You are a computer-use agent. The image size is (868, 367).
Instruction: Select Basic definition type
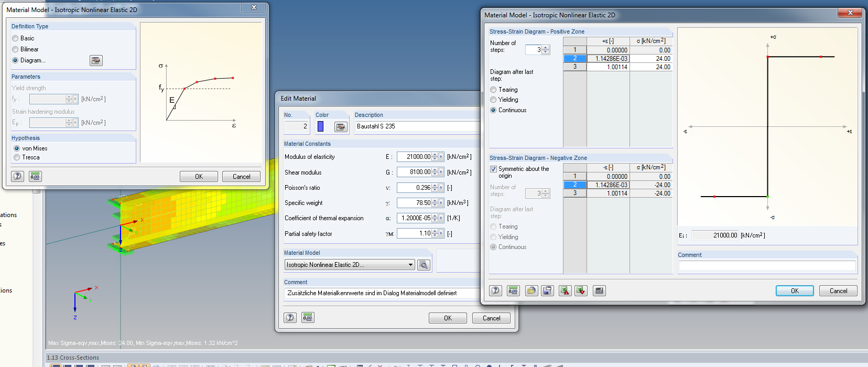(15, 38)
